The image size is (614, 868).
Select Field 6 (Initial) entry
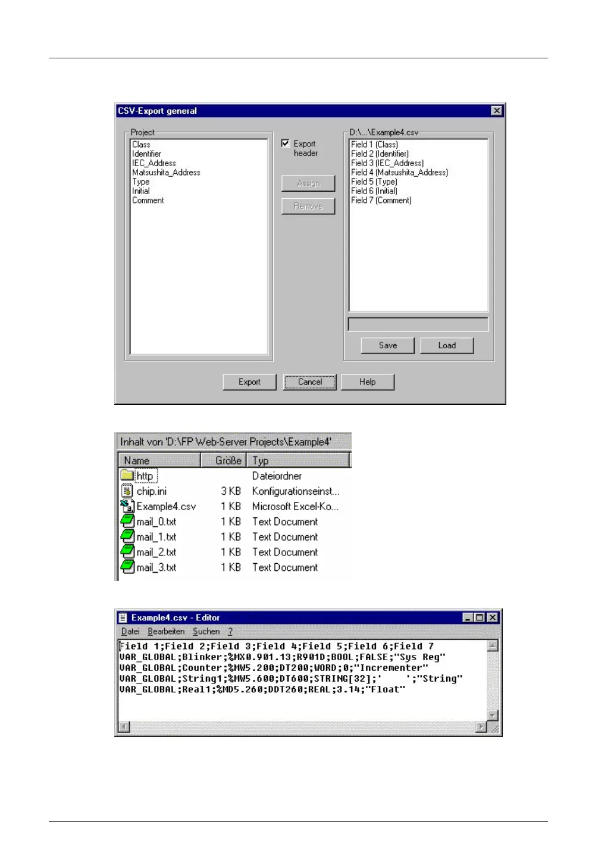(374, 191)
